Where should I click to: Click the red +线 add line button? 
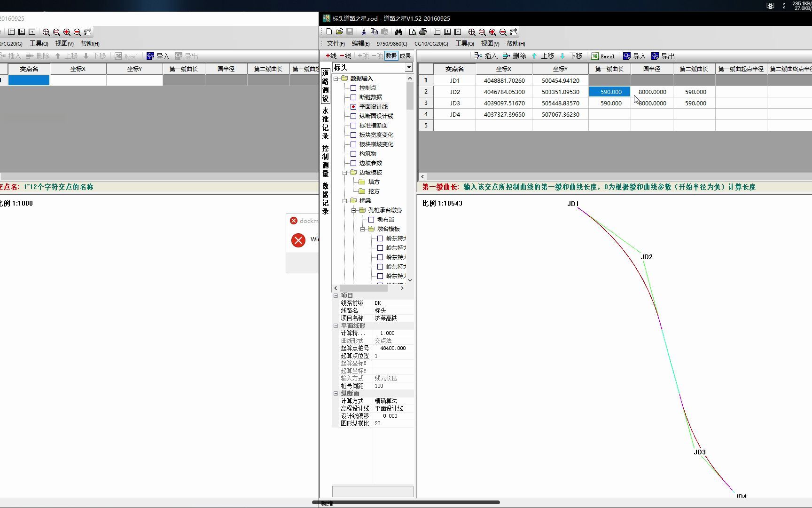tap(331, 56)
